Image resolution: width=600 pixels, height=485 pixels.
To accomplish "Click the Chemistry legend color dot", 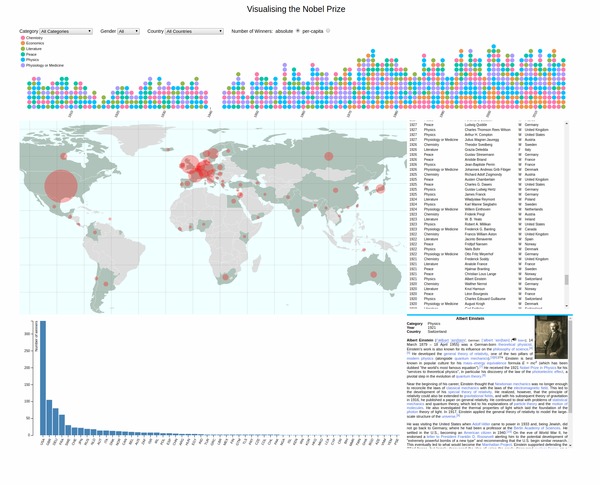I will (22, 38).
